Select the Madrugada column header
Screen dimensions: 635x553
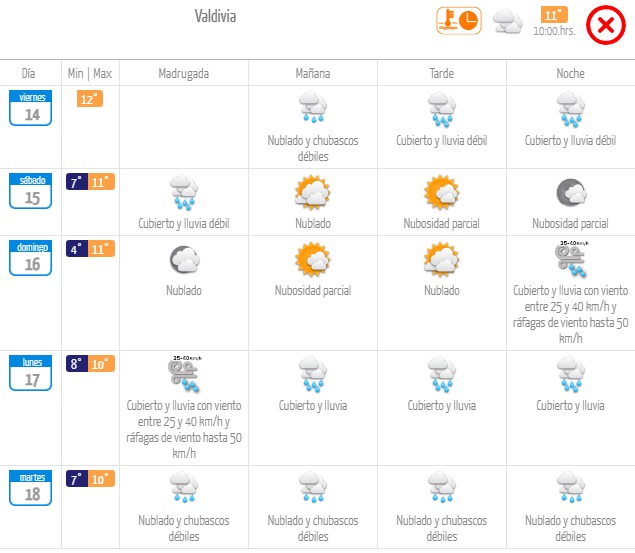(x=184, y=73)
